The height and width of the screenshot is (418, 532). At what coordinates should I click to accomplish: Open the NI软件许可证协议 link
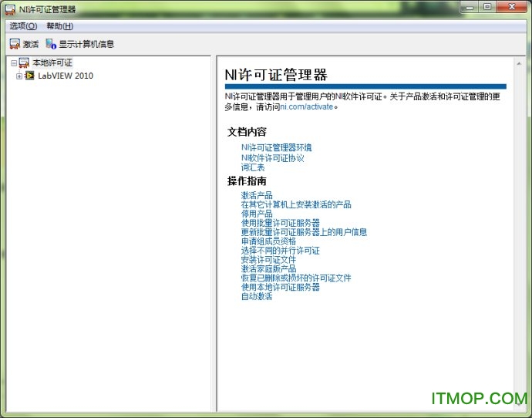click(272, 158)
